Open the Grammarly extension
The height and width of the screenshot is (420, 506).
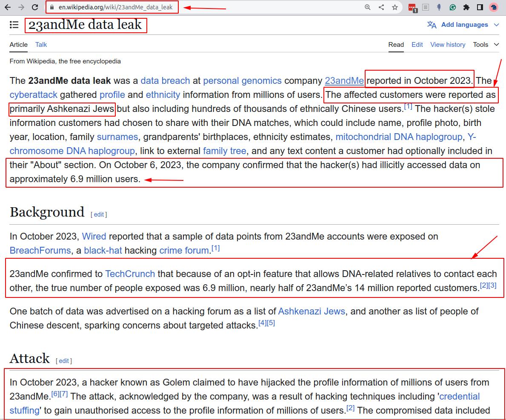[x=453, y=7]
